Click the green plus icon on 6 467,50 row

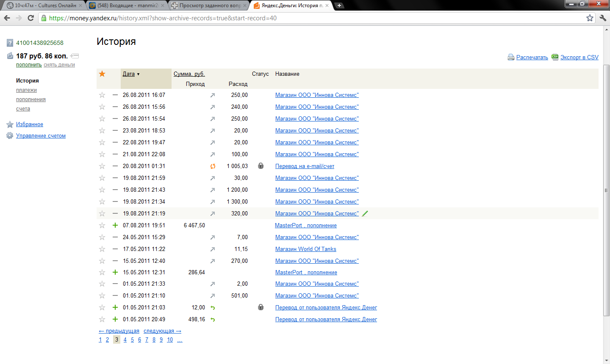[115, 225]
